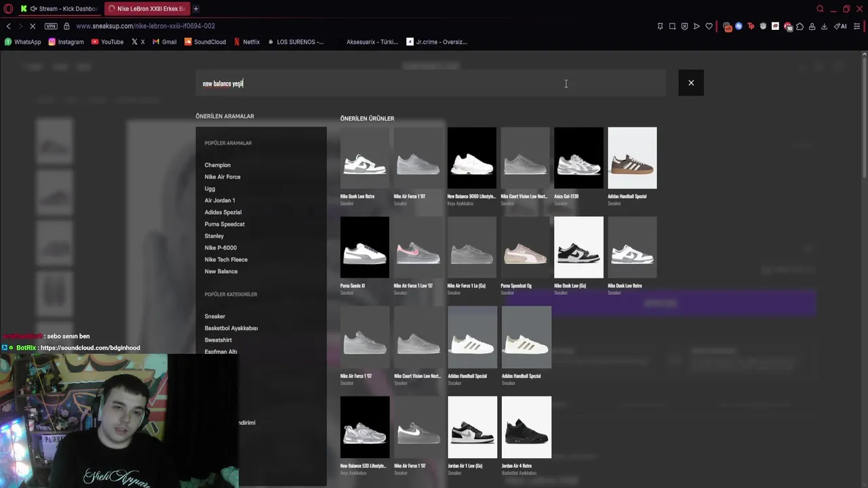Open the blue Shazam extension

(x=738, y=26)
